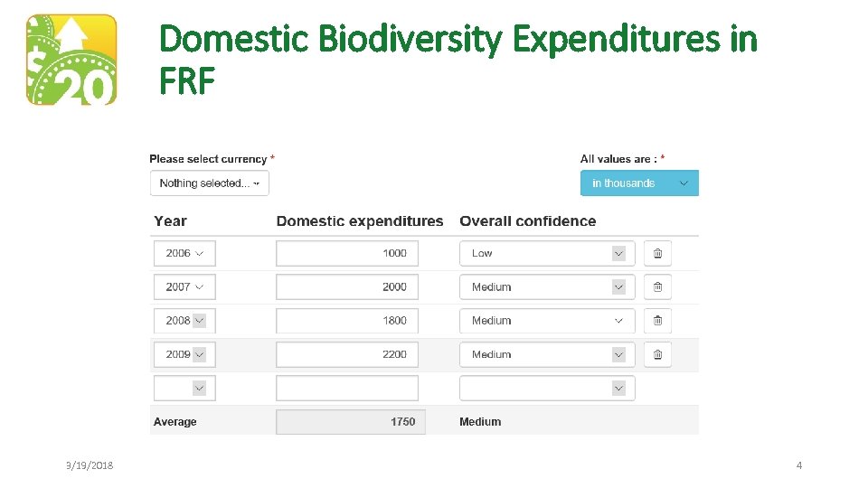Open the 2007 Medium confidence dropdown
The height and width of the screenshot is (488, 868).
click(547, 287)
